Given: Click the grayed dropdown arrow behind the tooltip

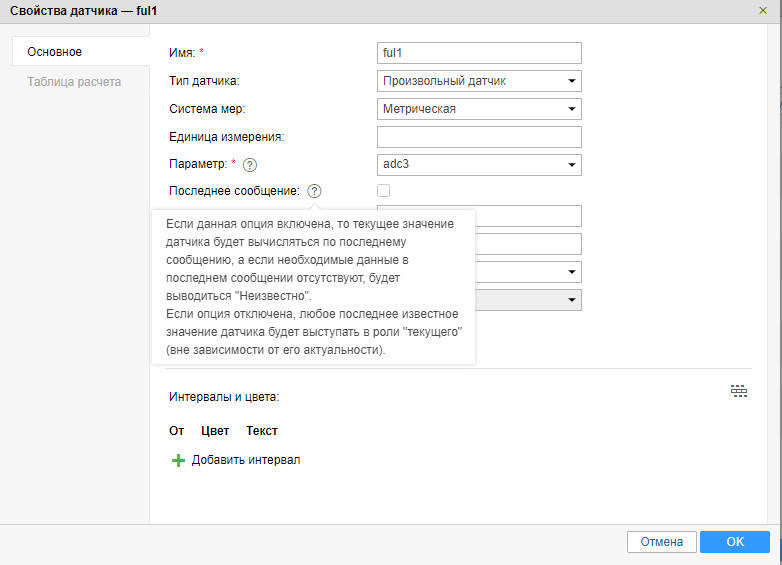Looking at the screenshot, I should pyautogui.click(x=572, y=300).
